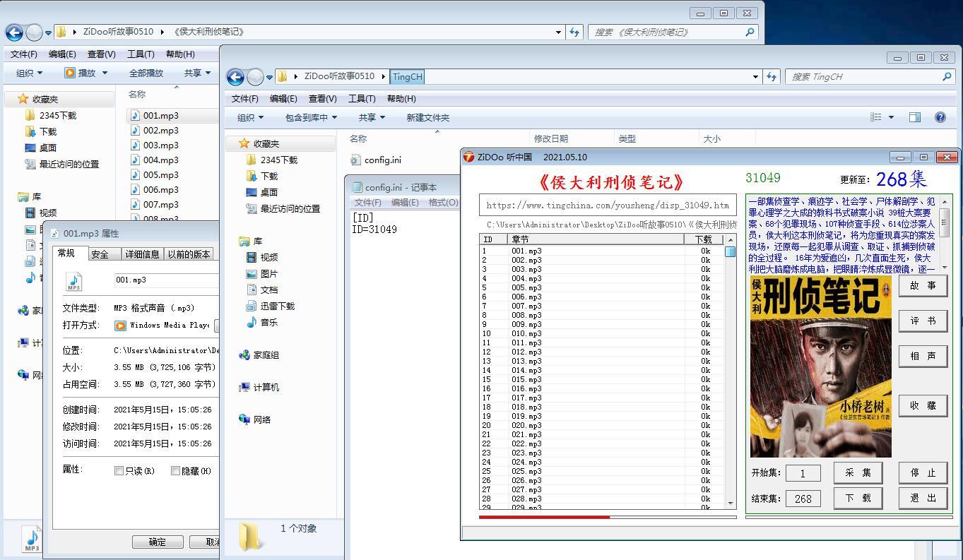Tick the 隐藏 hidden checkbox

[x=175, y=470]
